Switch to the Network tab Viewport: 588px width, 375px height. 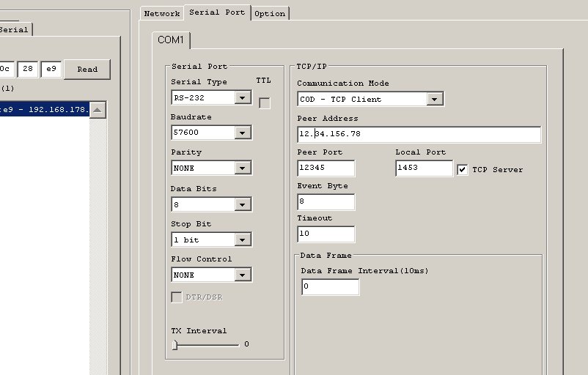click(161, 13)
